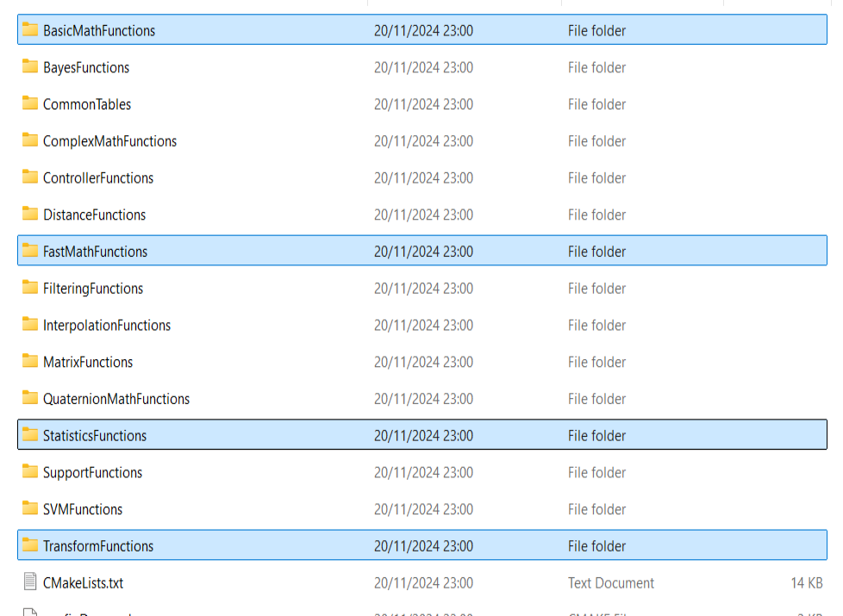Select the SupportFunctions folder name
The width and height of the screenshot is (843, 616).
pyautogui.click(x=92, y=473)
